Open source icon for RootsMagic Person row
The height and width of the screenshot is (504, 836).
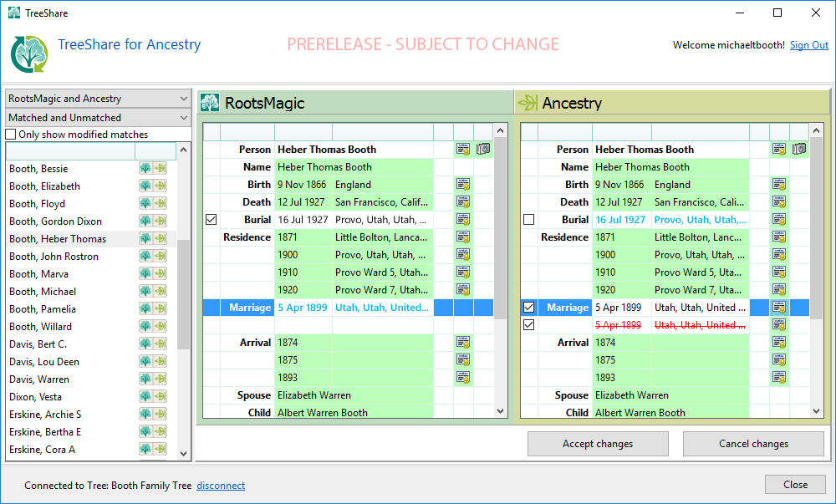coord(463,149)
